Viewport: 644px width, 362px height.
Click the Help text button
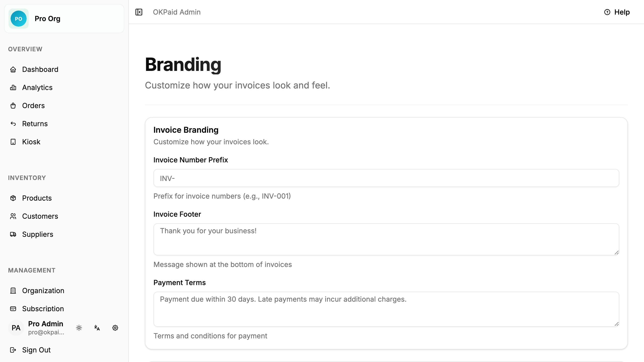coord(622,12)
